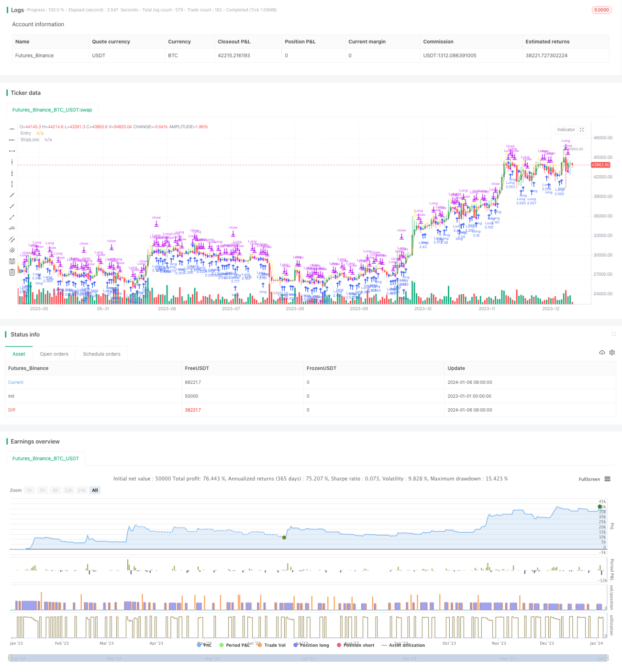This screenshot has height=672, width=622.
Task: Open the settings gear in Status info
Action: 612,353
